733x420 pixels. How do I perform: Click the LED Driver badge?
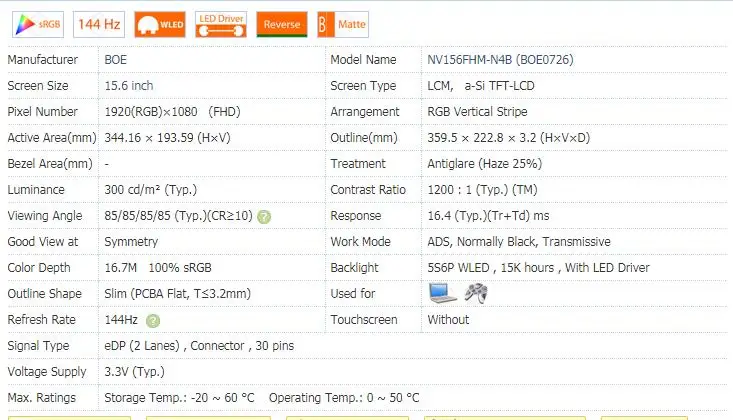[x=221, y=24]
